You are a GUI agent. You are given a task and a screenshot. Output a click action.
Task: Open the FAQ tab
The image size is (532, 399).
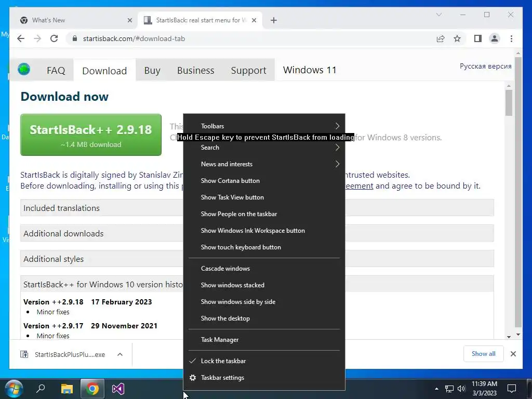(x=56, y=71)
